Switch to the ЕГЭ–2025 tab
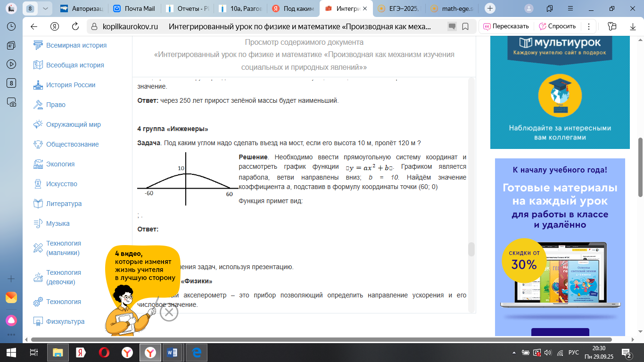 pos(399,8)
